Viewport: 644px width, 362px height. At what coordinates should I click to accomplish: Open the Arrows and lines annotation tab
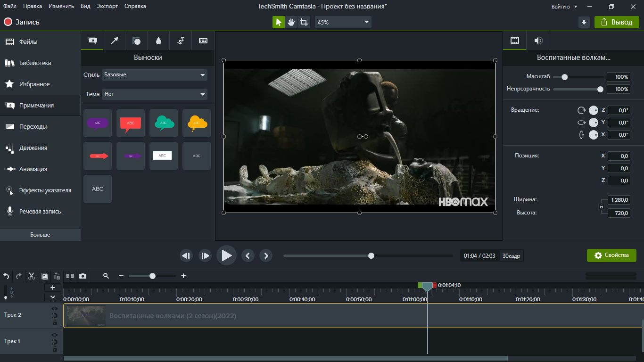click(114, 41)
